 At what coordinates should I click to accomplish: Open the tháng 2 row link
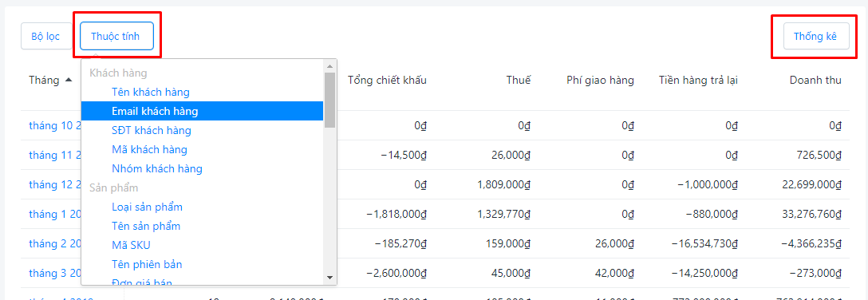55,243
